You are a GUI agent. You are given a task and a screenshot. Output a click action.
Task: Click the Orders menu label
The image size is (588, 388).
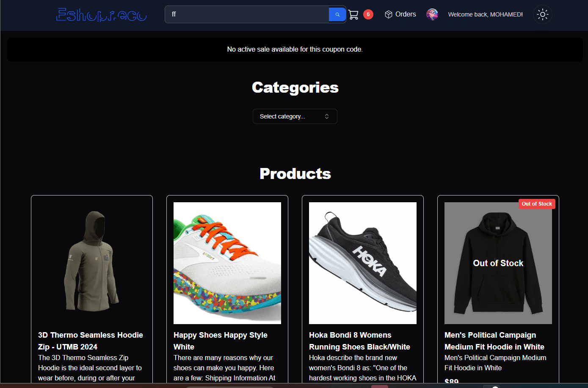click(406, 14)
